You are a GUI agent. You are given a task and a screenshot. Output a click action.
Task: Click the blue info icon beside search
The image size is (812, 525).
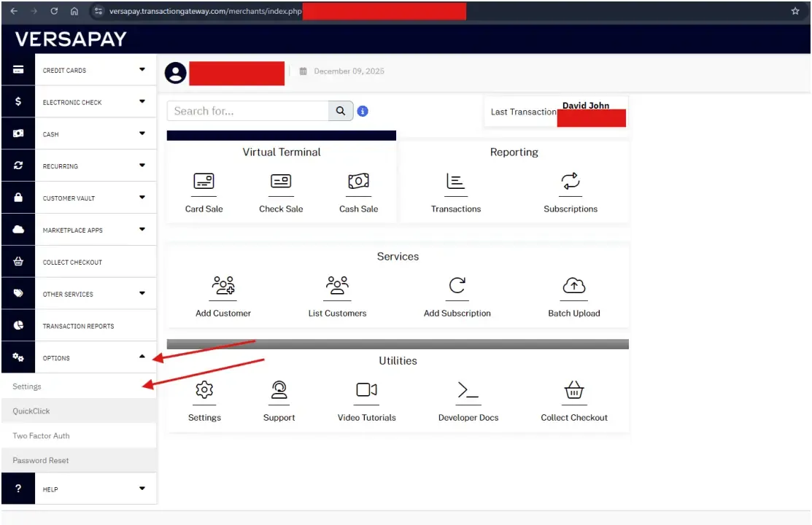point(363,111)
